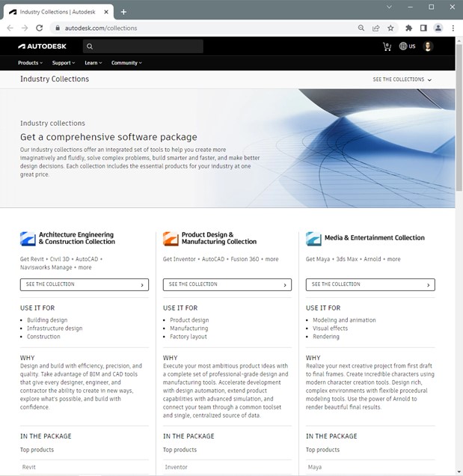This screenshot has width=463, height=476.
Task: Click the globe US region selector
Action: pos(407,46)
